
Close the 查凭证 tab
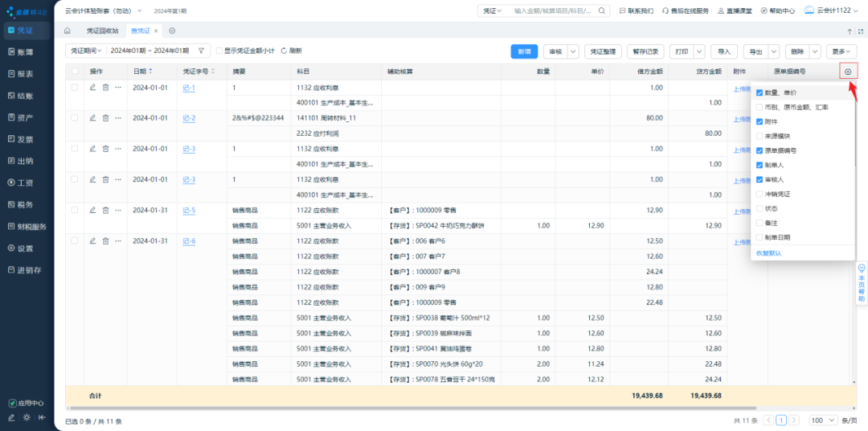tap(156, 31)
